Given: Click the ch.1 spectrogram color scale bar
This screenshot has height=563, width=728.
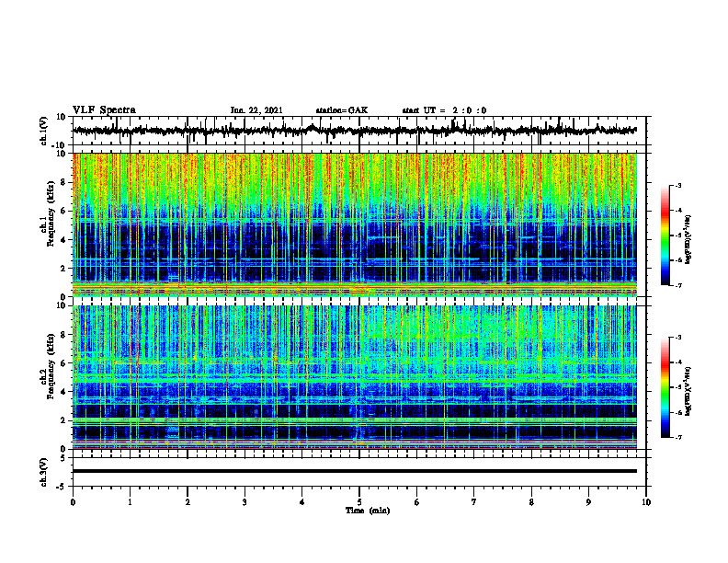Looking at the screenshot, I should pyautogui.click(x=665, y=236).
